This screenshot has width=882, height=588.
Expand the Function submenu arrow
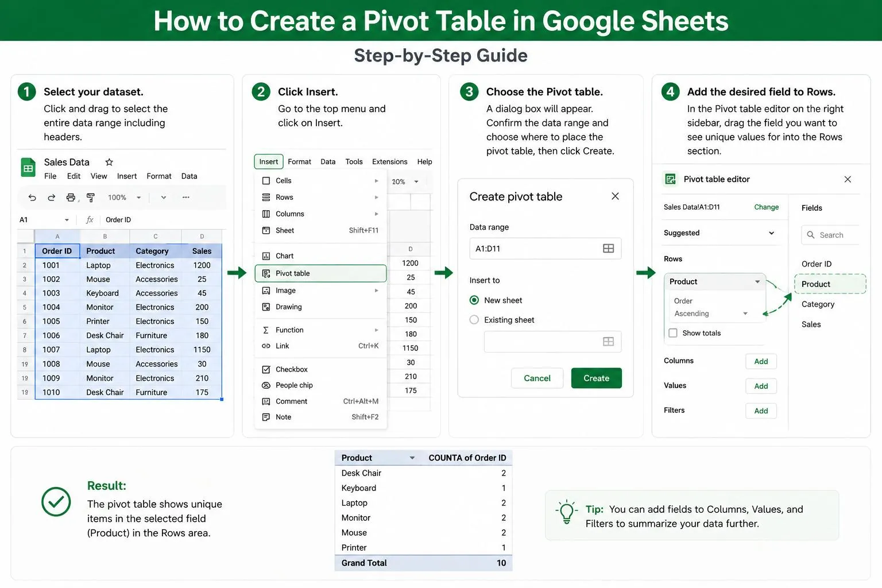(377, 330)
